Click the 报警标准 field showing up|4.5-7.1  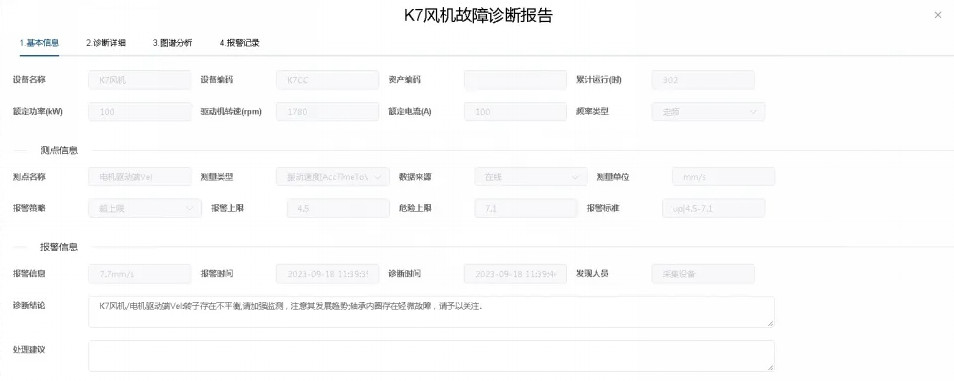tap(714, 208)
